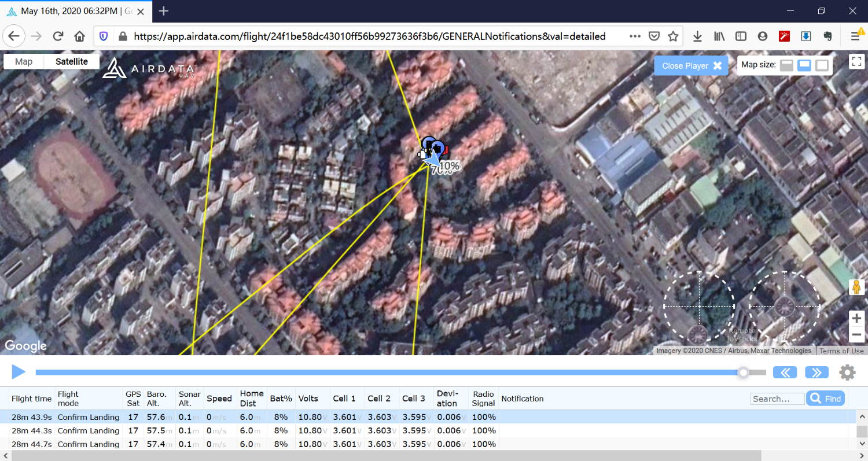Click the Evernote elephant extension
868x461 pixels.
pos(827,36)
